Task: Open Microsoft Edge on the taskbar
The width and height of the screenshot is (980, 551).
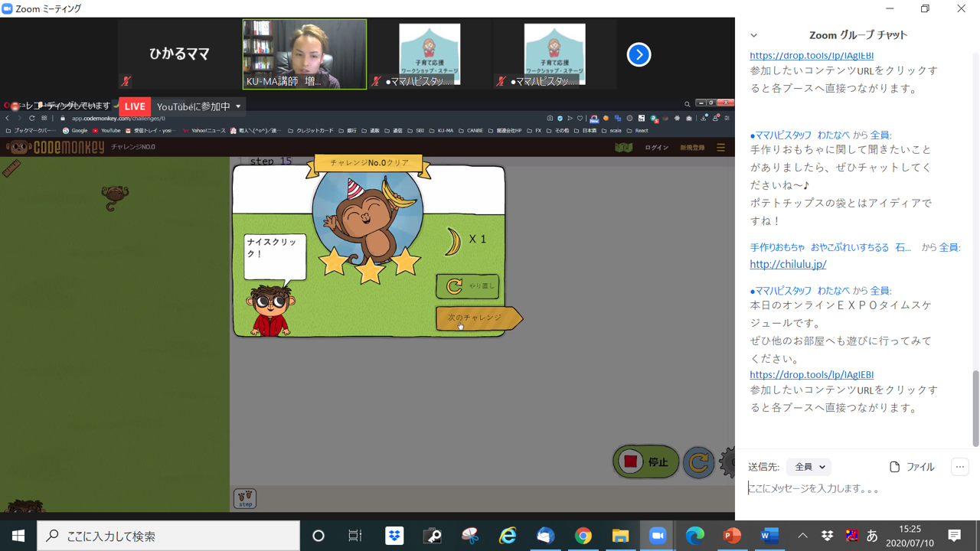Action: click(695, 536)
